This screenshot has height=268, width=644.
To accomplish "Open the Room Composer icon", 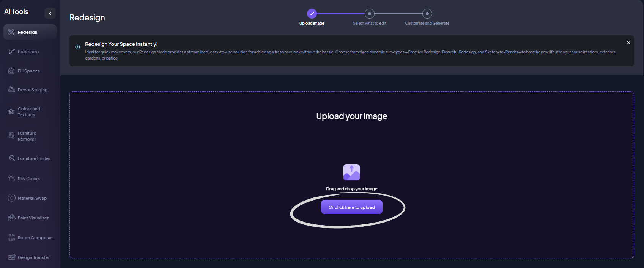I will (x=11, y=238).
